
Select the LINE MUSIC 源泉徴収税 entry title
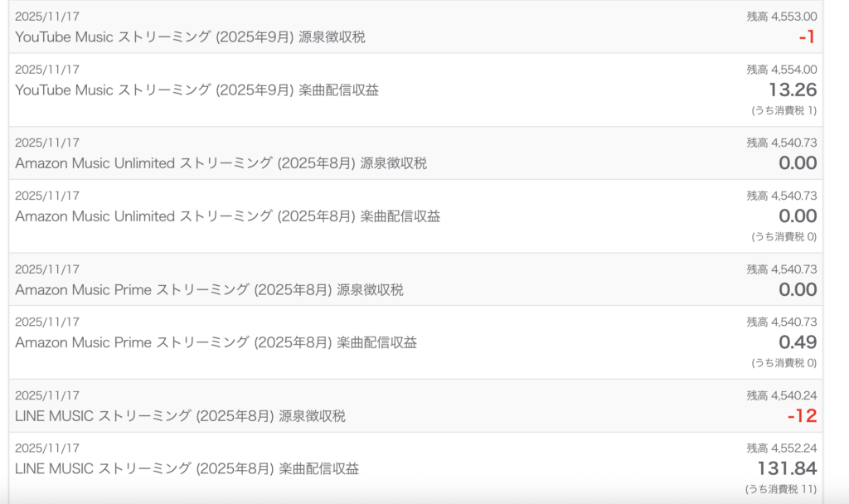tap(180, 416)
